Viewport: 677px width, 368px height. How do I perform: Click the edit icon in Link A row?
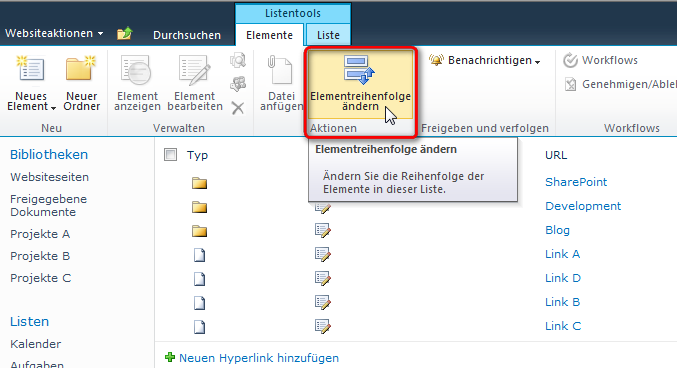pyautogui.click(x=323, y=254)
